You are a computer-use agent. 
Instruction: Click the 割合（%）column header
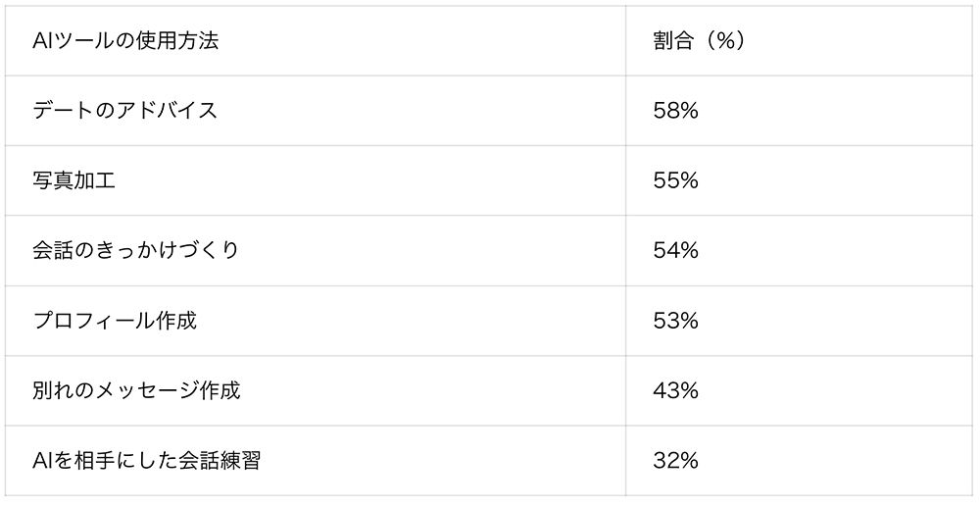point(699,41)
